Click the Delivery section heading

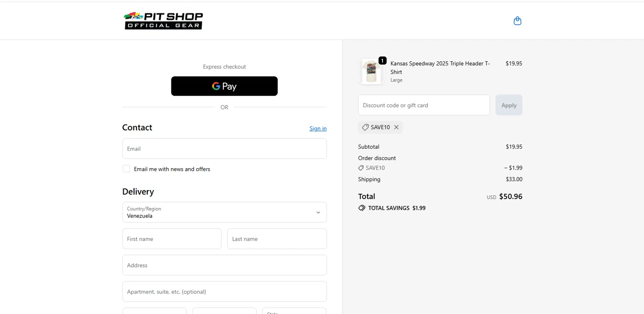(138, 191)
